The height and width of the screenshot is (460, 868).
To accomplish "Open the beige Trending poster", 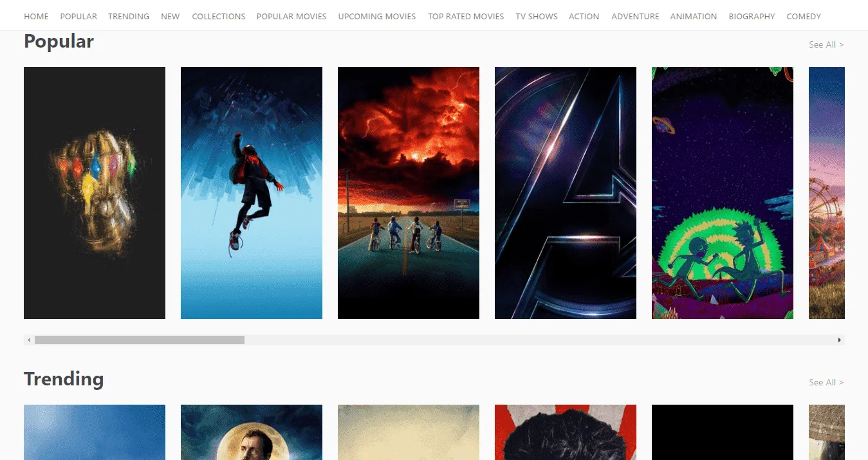I will click(409, 432).
